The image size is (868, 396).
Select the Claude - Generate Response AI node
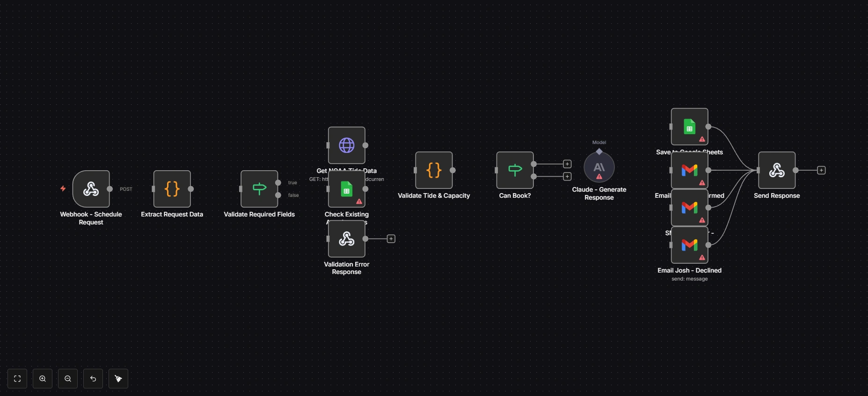[x=599, y=167]
